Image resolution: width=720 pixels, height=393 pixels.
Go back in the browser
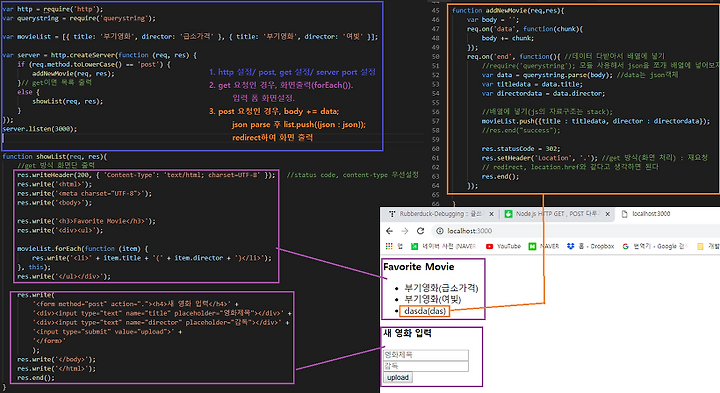pyautogui.click(x=389, y=230)
